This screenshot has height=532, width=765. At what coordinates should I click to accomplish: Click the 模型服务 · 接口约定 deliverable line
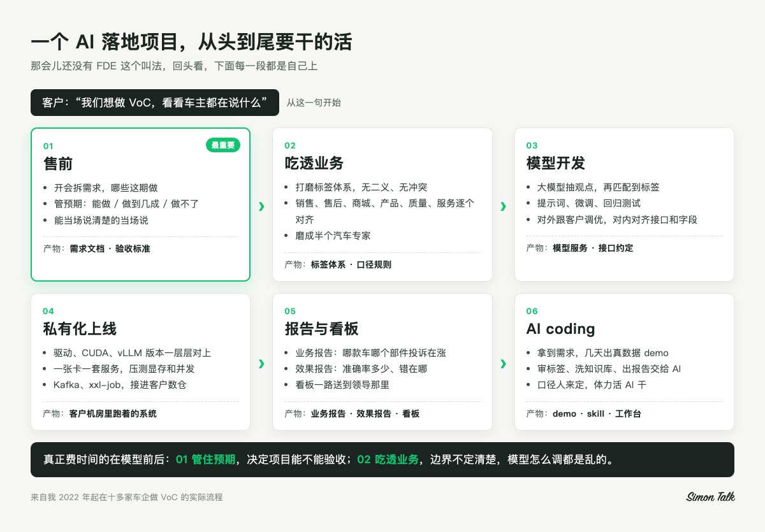580,248
